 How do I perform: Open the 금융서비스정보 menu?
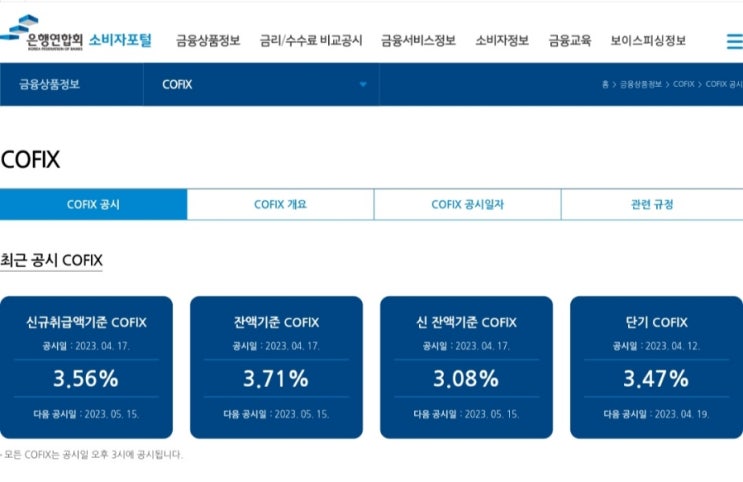(x=418, y=41)
